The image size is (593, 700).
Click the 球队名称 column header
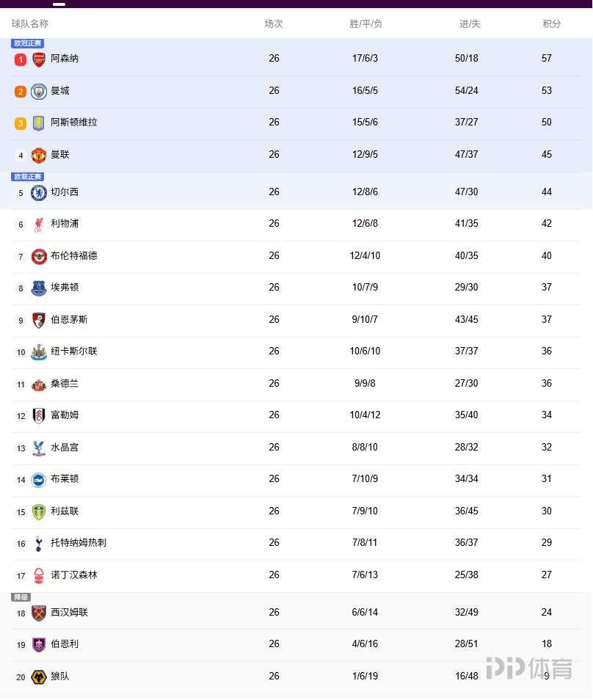tap(30, 24)
